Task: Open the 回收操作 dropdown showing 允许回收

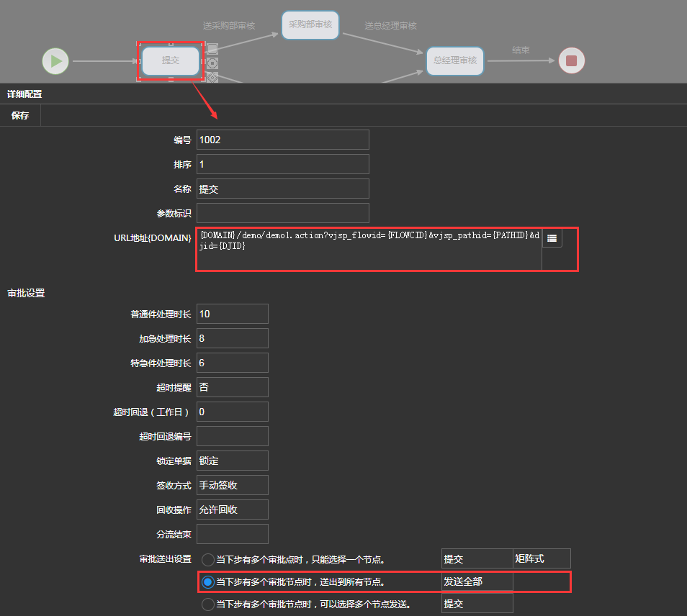Action: (232, 509)
